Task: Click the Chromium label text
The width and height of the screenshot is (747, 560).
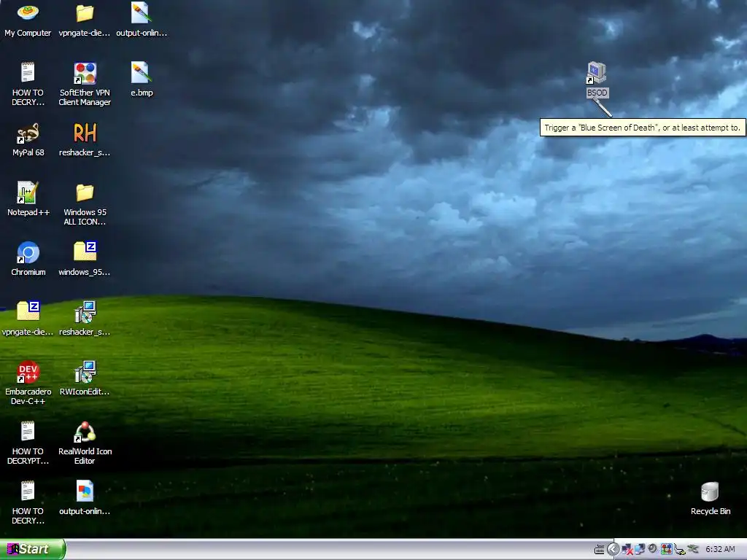Action: [28, 273]
